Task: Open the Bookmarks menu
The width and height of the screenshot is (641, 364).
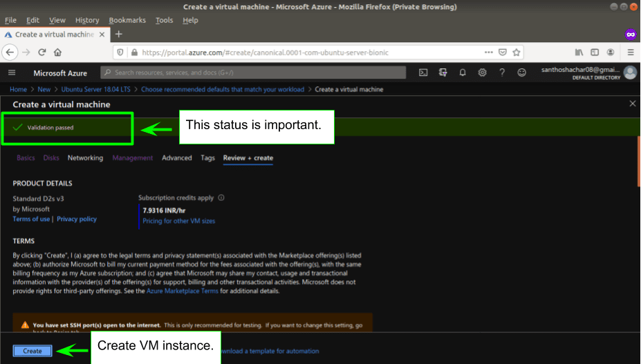Action: 127,20
